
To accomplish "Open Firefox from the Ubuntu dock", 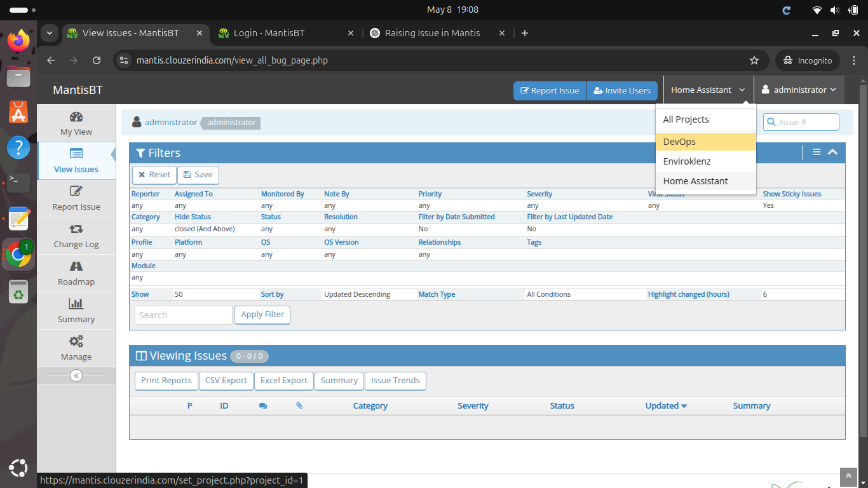I will (18, 41).
